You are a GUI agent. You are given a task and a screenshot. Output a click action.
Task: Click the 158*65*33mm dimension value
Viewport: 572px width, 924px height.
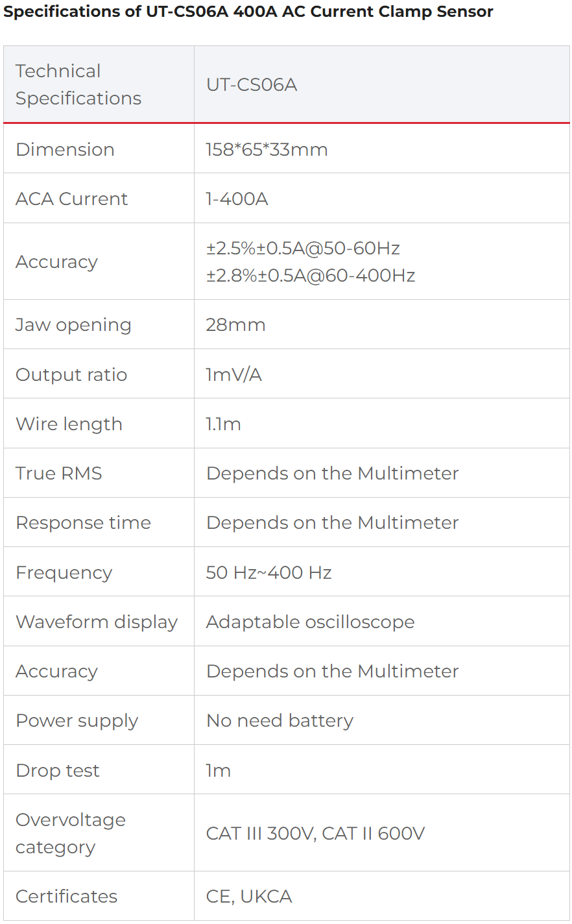pos(267,149)
